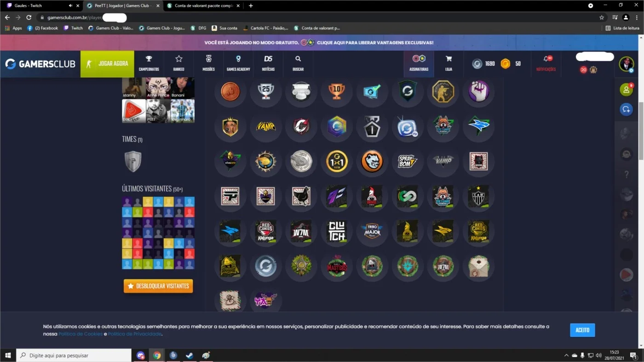Open the Política de Cookies link

click(x=80, y=334)
